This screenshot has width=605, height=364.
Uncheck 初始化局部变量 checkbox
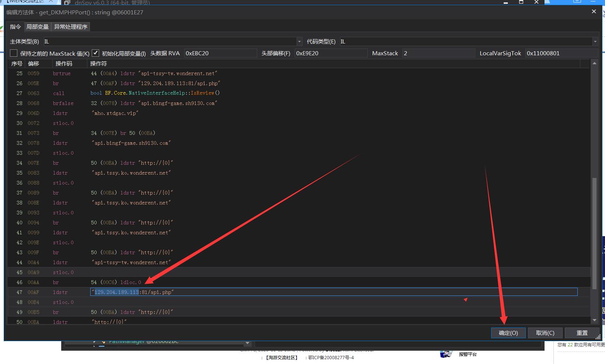(x=95, y=53)
